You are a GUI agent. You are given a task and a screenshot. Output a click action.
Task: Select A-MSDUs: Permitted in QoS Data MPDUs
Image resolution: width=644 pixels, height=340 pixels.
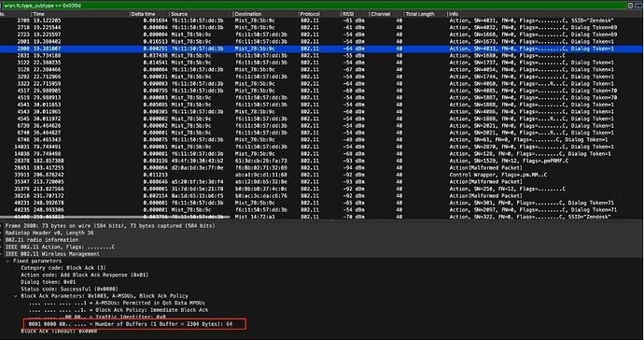pyautogui.click(x=117, y=303)
